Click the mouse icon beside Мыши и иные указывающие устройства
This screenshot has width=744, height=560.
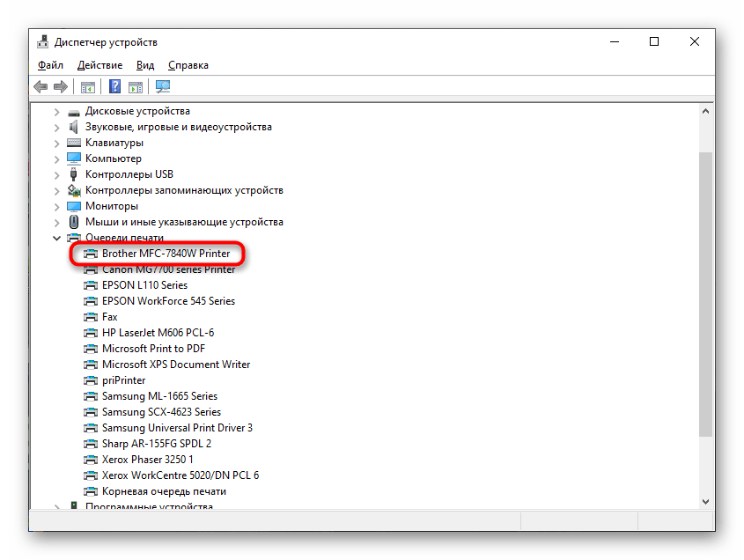click(74, 222)
